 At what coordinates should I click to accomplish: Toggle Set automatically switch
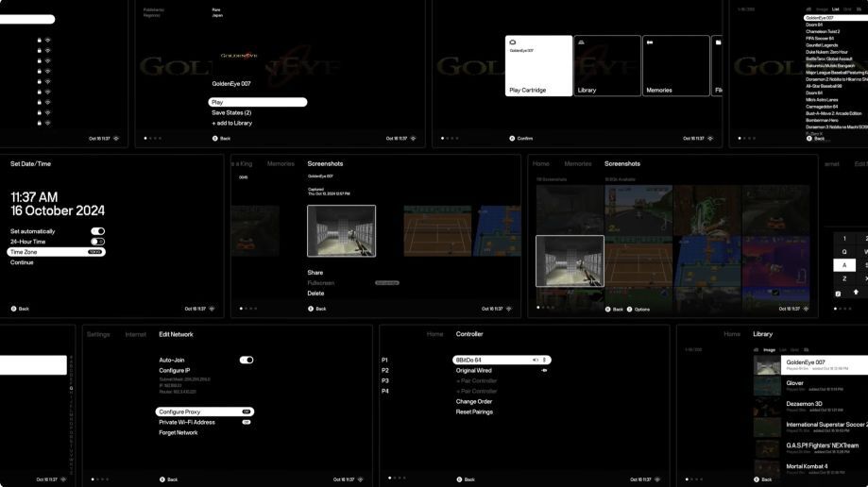click(98, 231)
